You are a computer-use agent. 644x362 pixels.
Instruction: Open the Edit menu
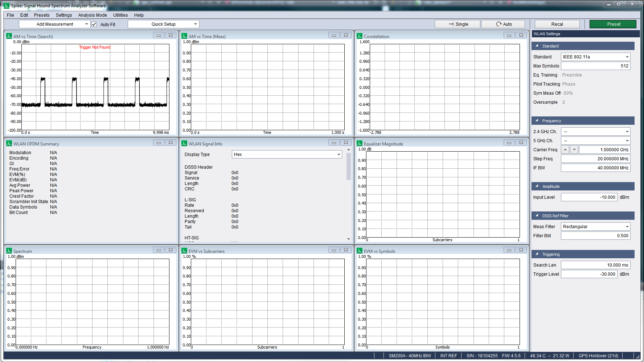24,15
